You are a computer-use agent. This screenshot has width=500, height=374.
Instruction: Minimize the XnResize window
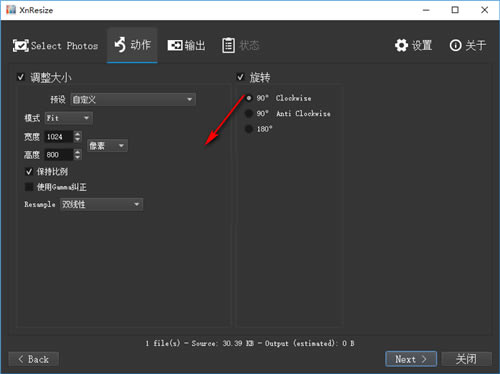426,10
